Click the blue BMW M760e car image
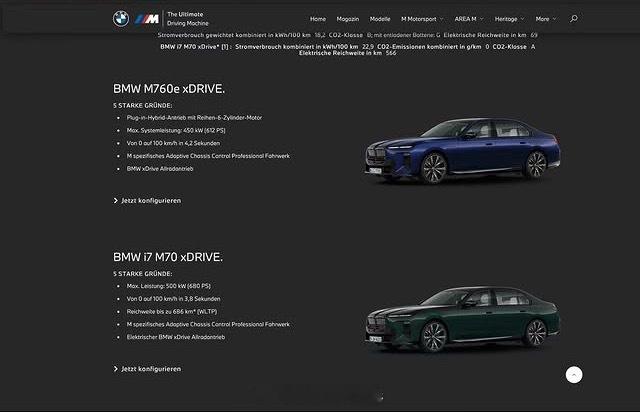This screenshot has height=412, width=640. click(x=462, y=151)
